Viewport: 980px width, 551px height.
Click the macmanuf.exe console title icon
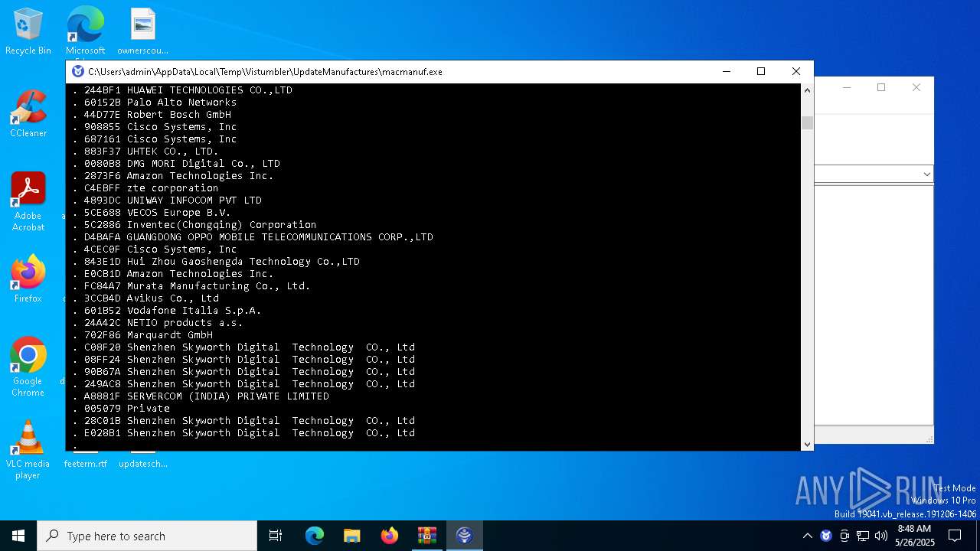point(78,71)
